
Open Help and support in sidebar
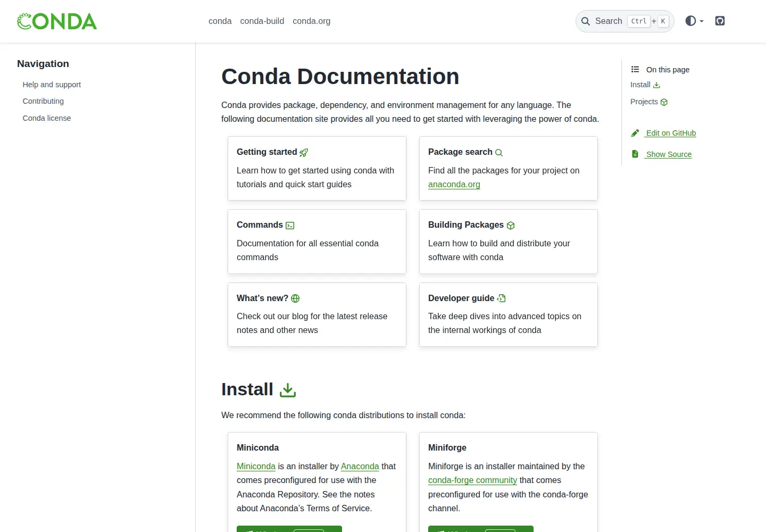click(52, 85)
